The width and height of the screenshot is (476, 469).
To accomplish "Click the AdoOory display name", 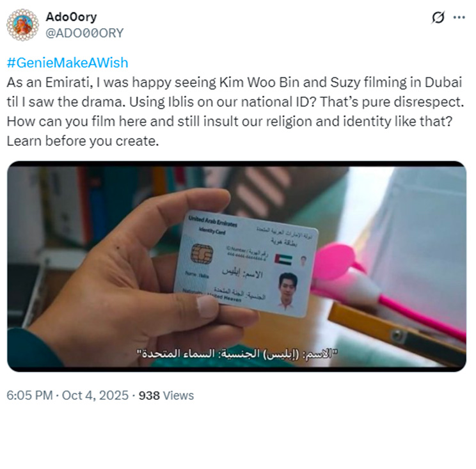I will [x=72, y=17].
